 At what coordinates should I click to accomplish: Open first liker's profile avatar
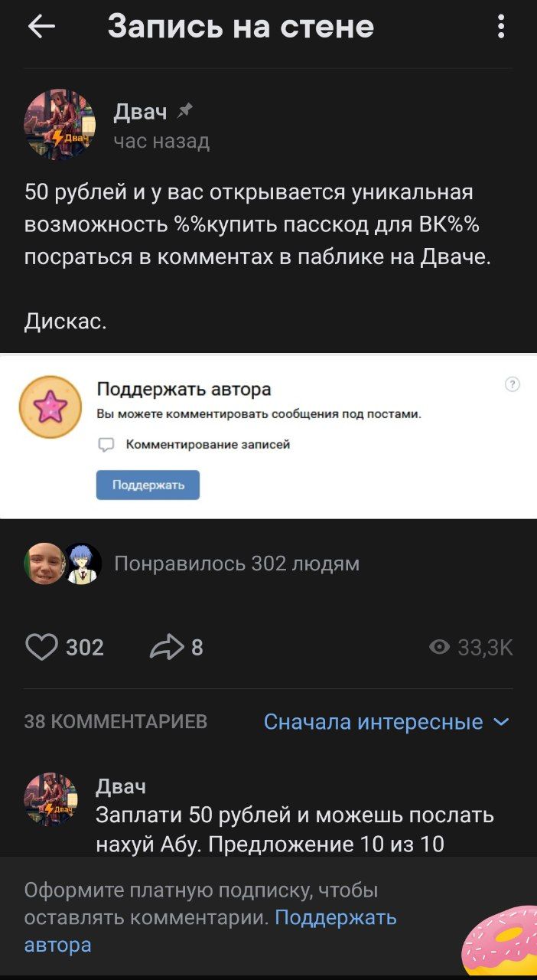tap(44, 563)
